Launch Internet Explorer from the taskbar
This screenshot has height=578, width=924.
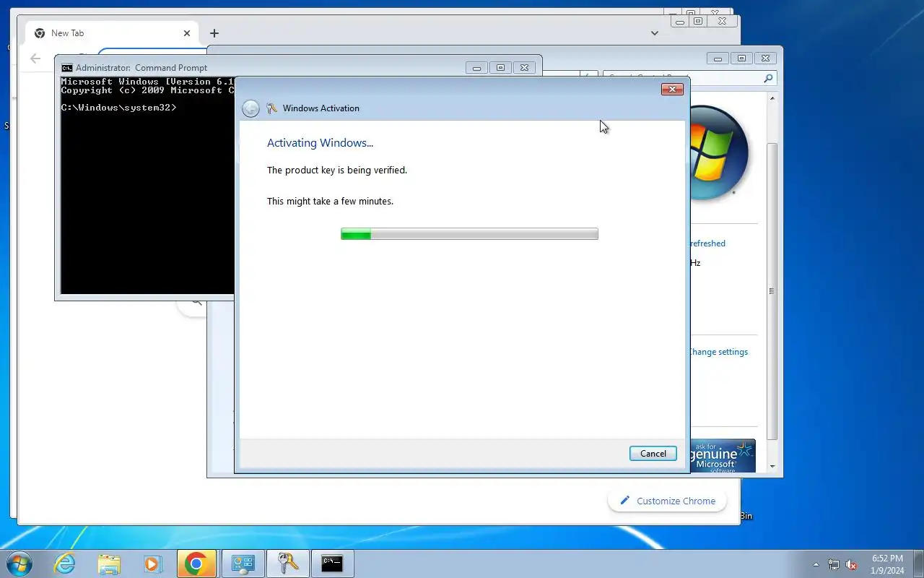point(65,564)
